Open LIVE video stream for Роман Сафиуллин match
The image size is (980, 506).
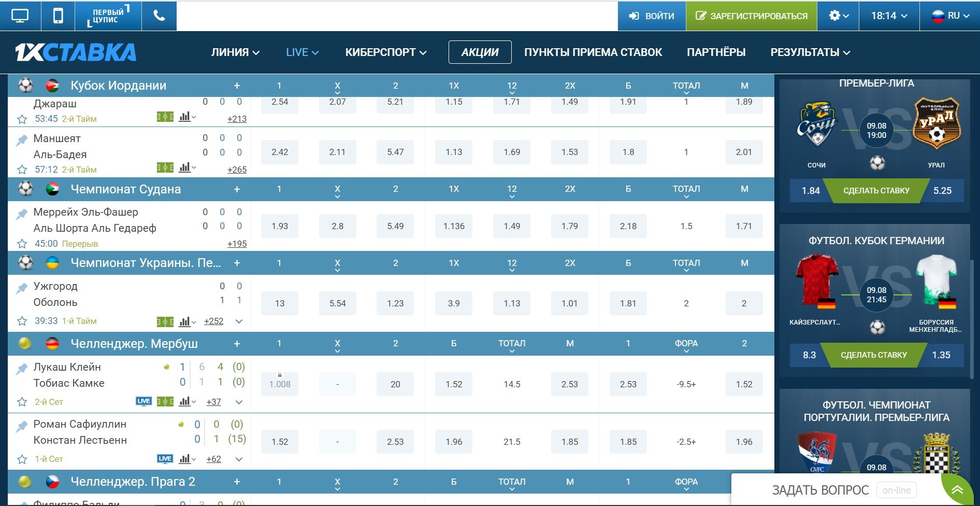pos(165,459)
